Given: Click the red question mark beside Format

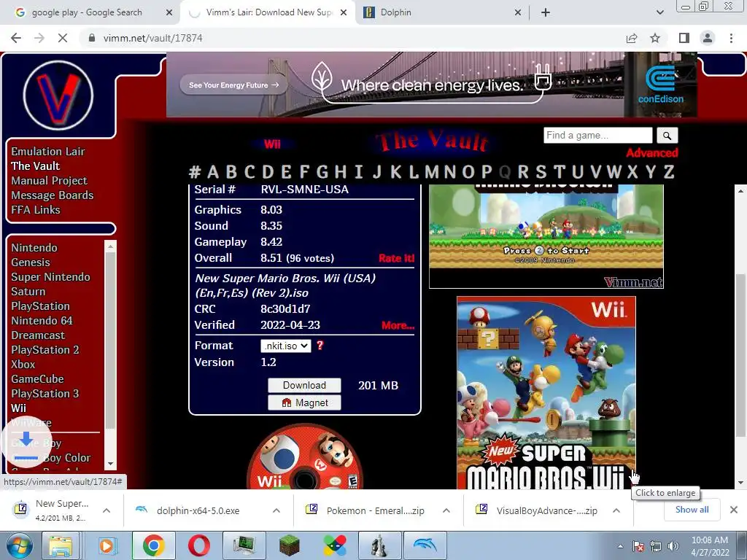Looking at the screenshot, I should [x=320, y=346].
